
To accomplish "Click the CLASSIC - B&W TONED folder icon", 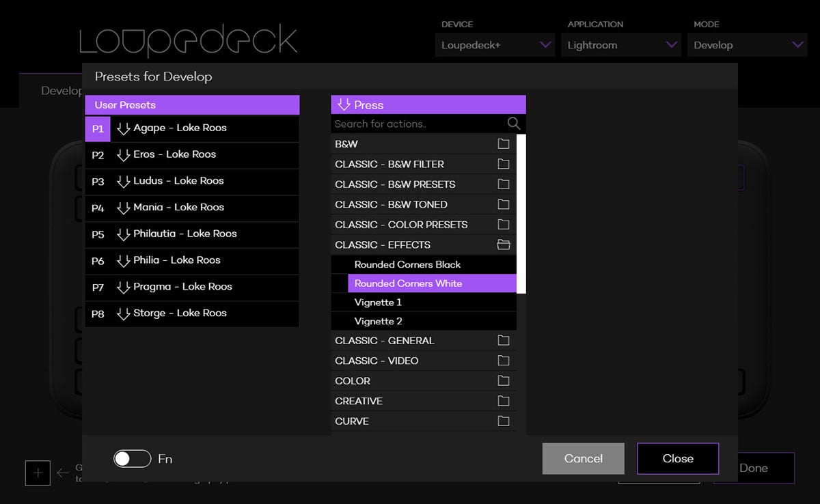I will [504, 204].
